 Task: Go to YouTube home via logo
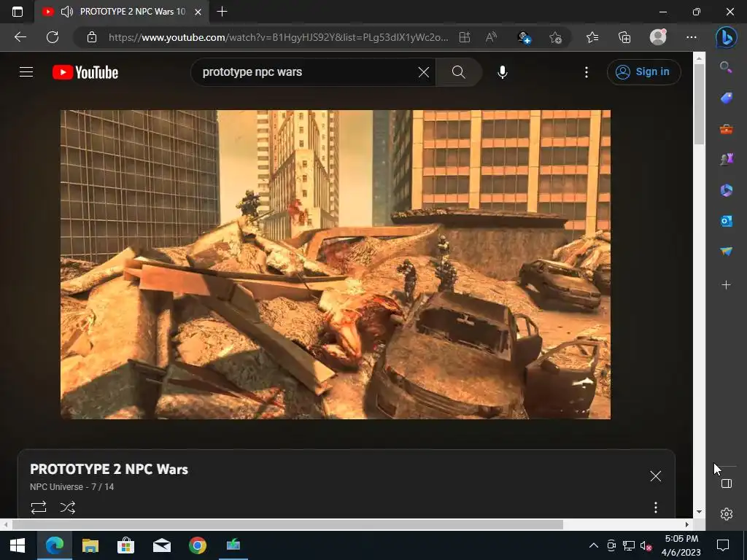(85, 72)
